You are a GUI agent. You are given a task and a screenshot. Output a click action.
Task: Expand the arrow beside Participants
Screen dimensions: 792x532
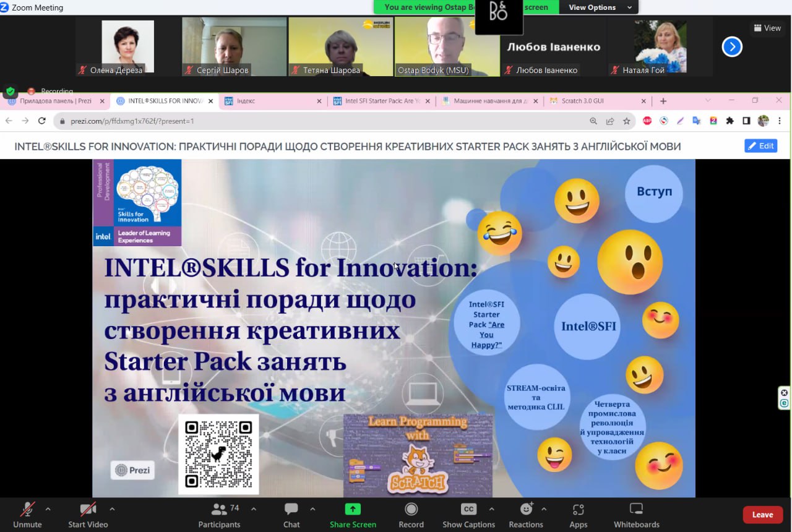254,509
